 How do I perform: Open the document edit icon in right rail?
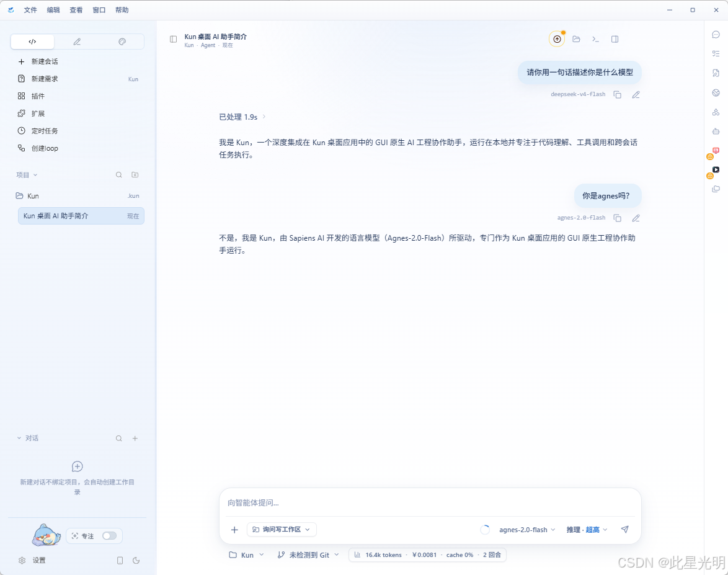(x=716, y=73)
